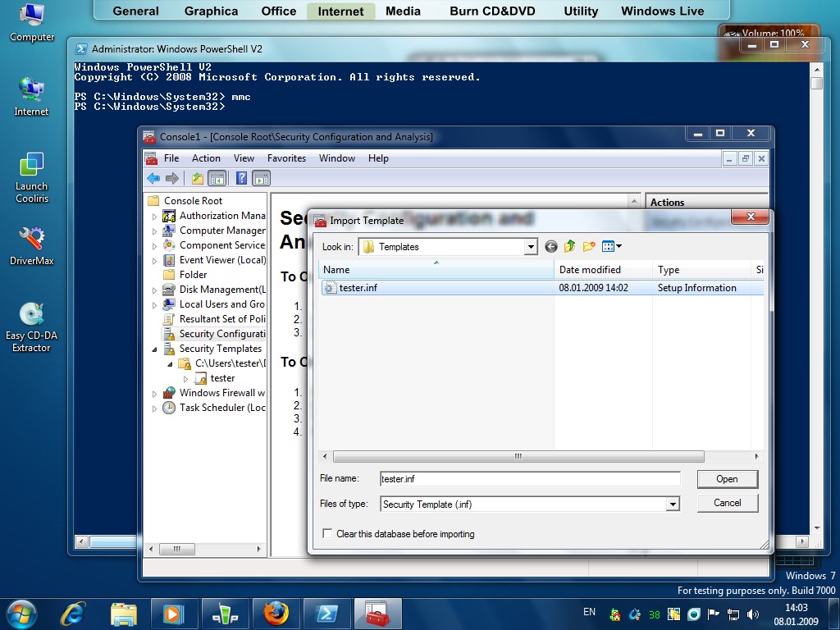Expand the Task Scheduler node
This screenshot has width=840, height=630.
(154, 409)
